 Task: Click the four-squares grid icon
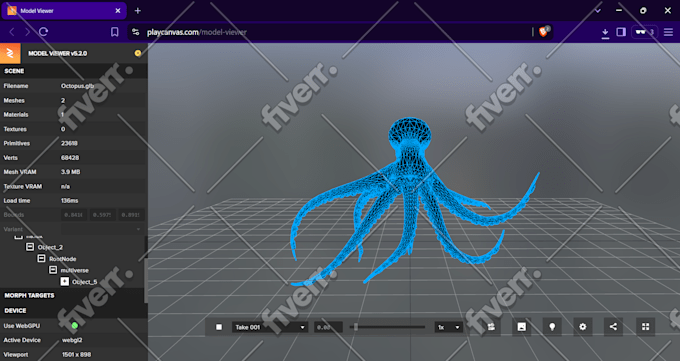(x=645, y=327)
